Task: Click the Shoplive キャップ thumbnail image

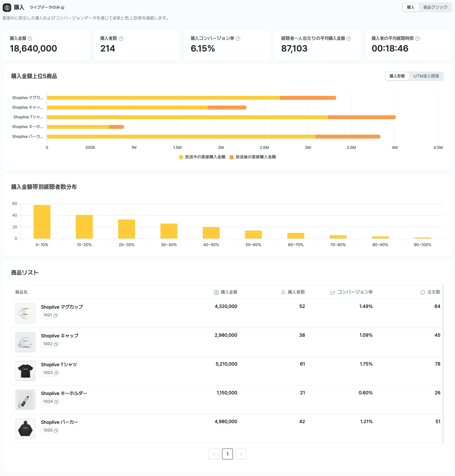Action: 25,342
